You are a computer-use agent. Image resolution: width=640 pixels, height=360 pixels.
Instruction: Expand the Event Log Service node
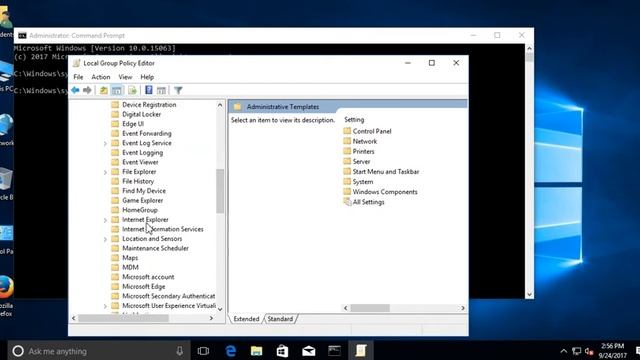click(105, 143)
